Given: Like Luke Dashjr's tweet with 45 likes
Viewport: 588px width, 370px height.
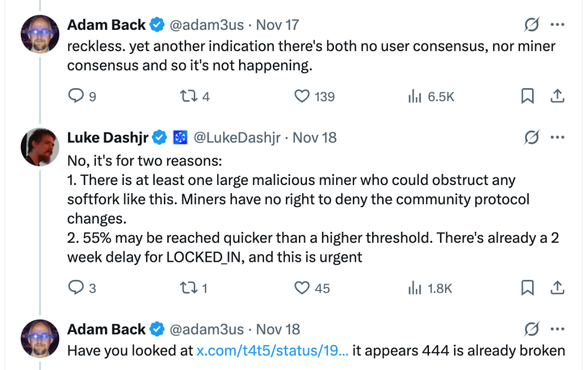Looking at the screenshot, I should tap(302, 288).
